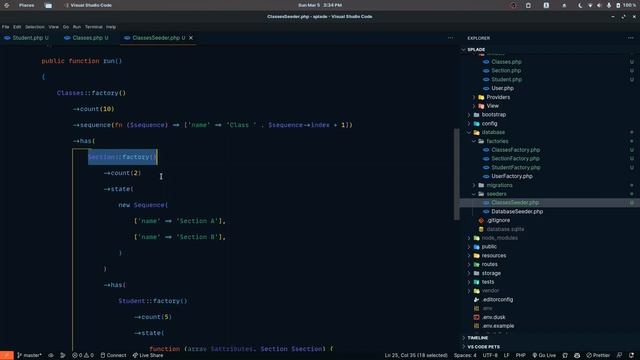Open Explorer views and more actions menu

pos(631,38)
